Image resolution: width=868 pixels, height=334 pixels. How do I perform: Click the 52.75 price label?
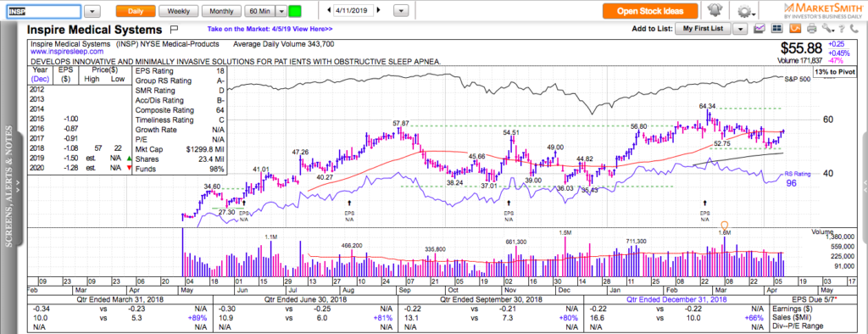[x=723, y=143]
